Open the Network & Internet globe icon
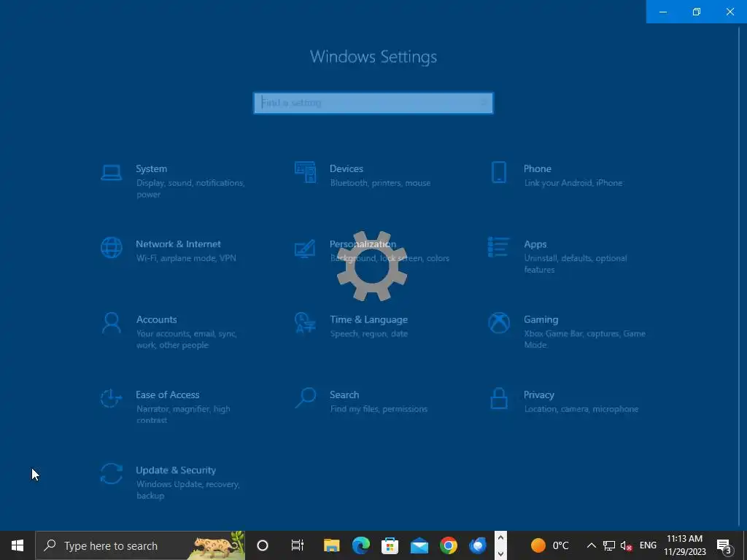 click(112, 248)
